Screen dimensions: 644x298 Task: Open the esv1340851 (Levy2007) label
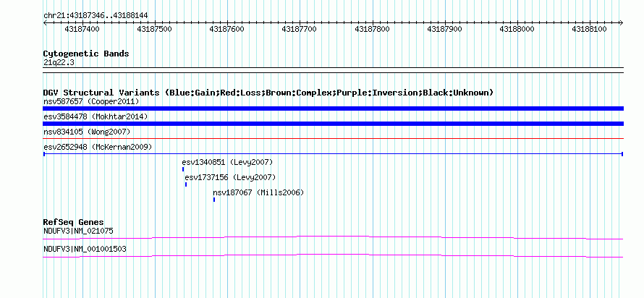[227, 163]
